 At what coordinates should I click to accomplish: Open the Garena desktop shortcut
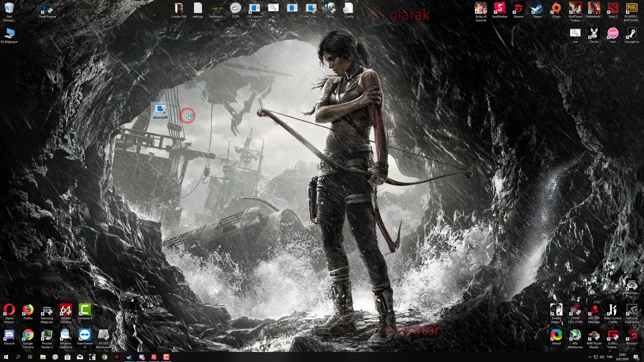(x=519, y=11)
